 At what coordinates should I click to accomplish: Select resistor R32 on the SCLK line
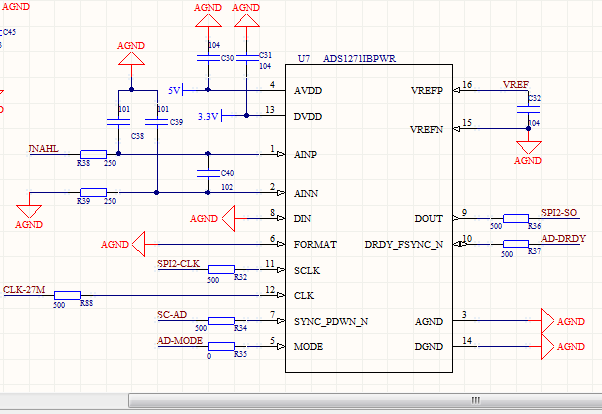222,269
